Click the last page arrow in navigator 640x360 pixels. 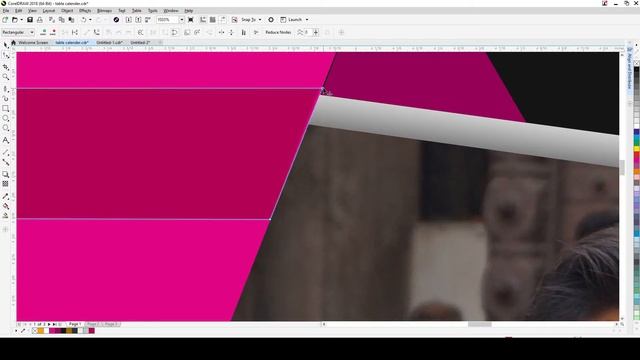click(55, 324)
